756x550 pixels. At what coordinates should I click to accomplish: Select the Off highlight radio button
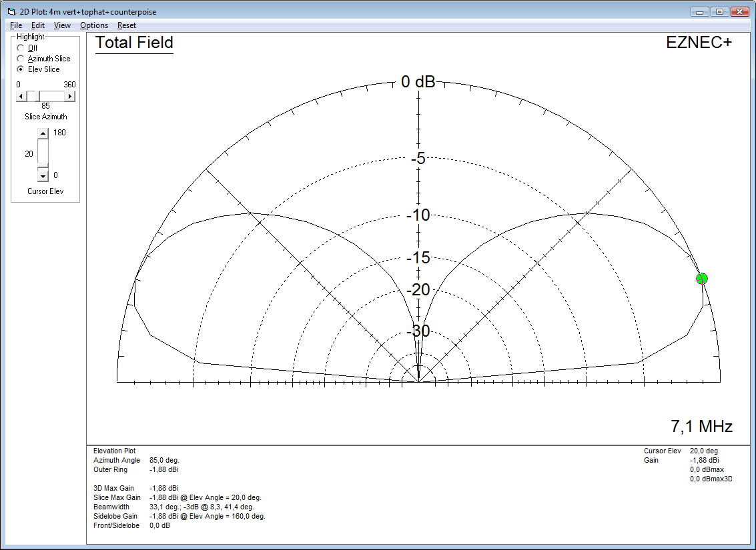tap(21, 48)
